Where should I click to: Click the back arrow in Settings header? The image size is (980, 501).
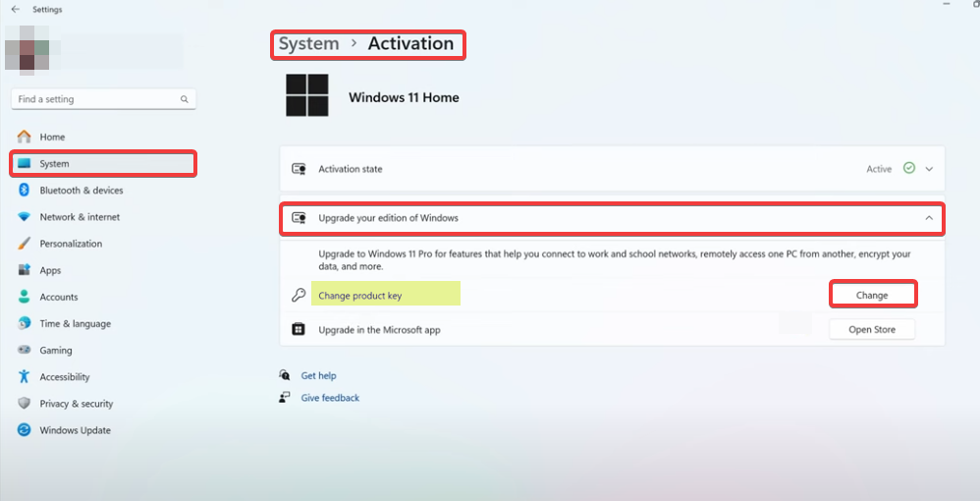pos(16,10)
